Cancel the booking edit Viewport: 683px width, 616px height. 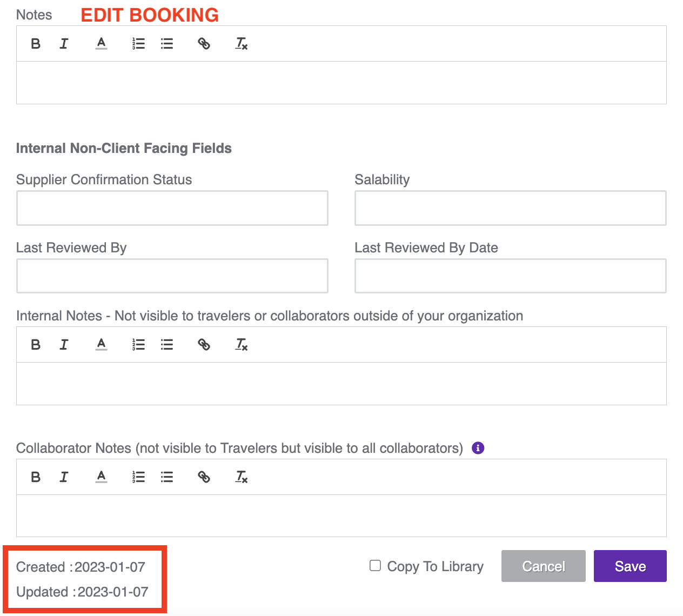tap(544, 566)
